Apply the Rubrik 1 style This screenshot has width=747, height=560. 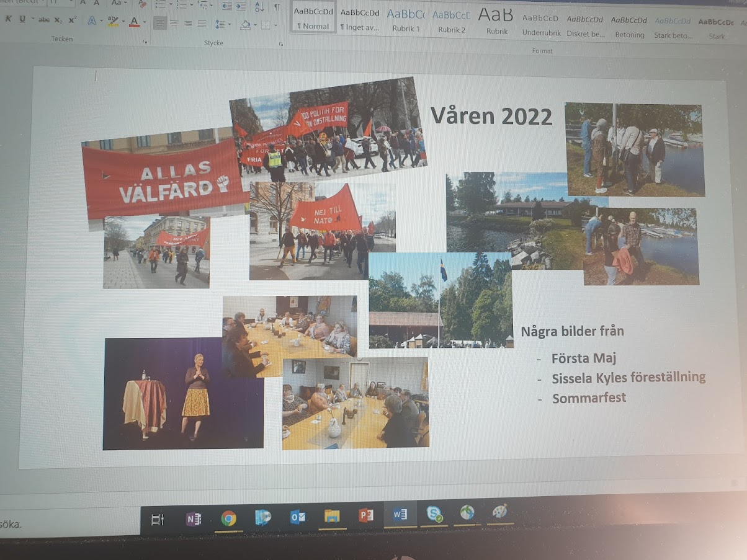(406, 20)
